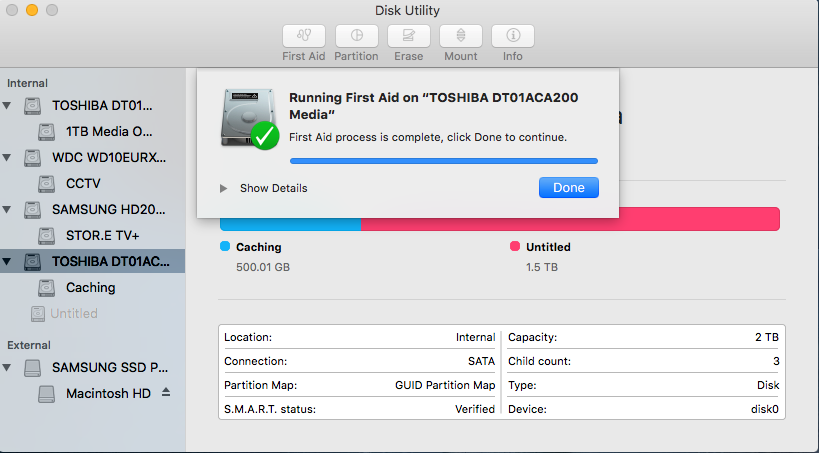Image resolution: width=819 pixels, height=453 pixels.
Task: Select the SAMSUNG SSD P... disk row
Action: [x=92, y=367]
